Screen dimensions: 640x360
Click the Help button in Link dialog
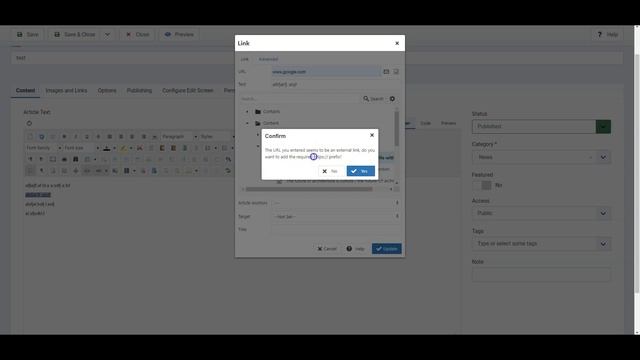pos(355,249)
